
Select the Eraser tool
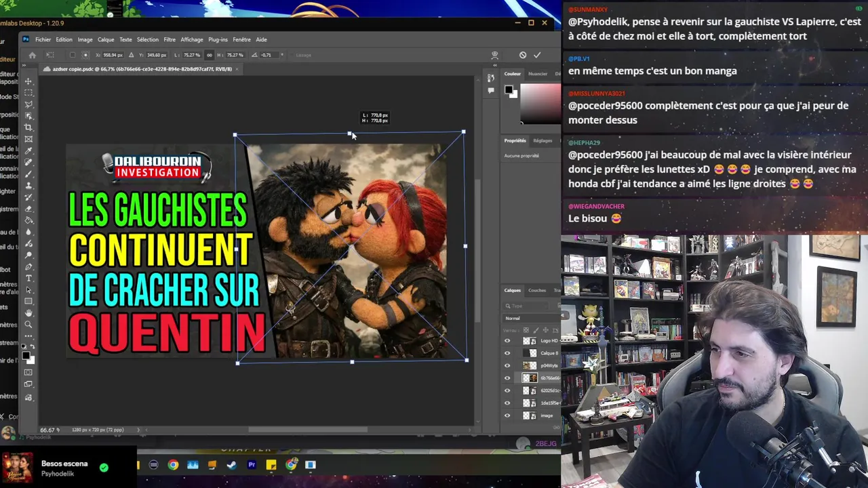pyautogui.click(x=28, y=209)
